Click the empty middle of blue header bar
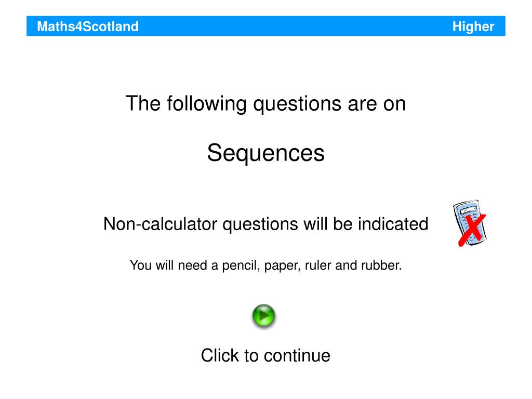Viewport: 532px width, 399px height. 295,26
